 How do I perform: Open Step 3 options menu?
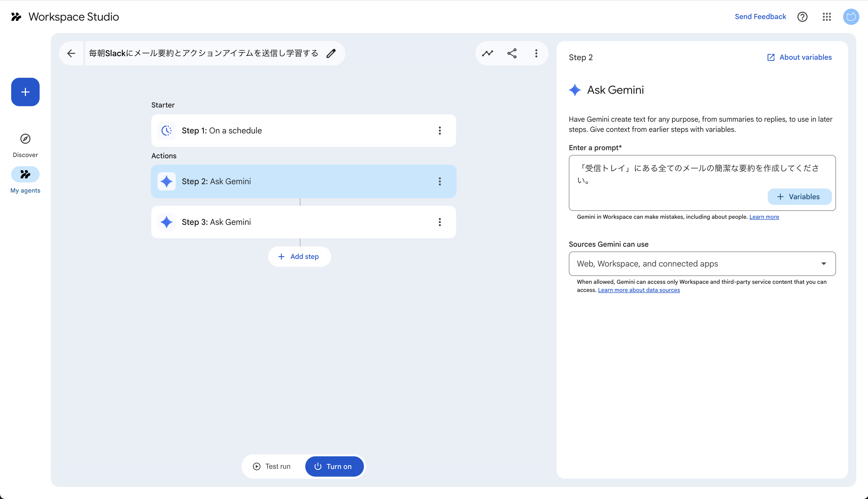[x=440, y=222]
